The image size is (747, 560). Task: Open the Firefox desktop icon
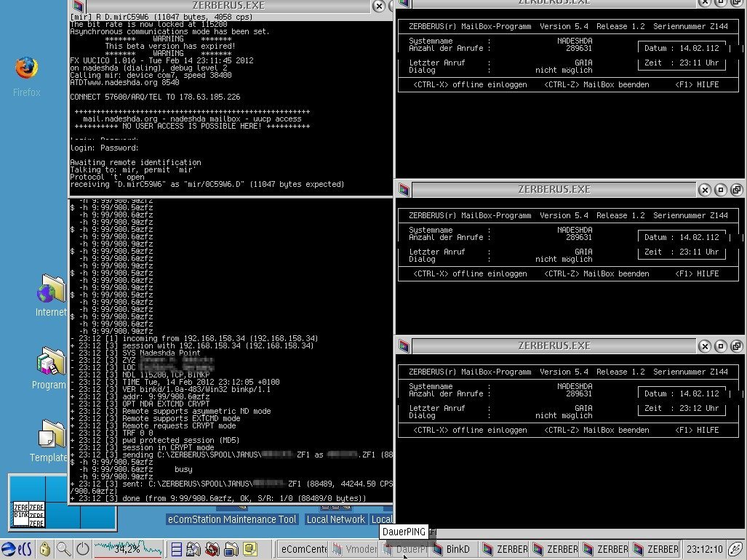point(26,69)
